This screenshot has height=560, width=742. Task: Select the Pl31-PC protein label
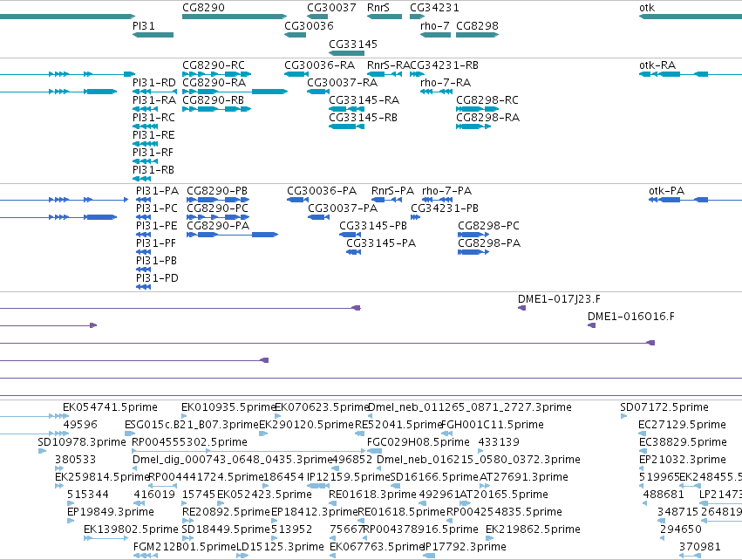157,208
